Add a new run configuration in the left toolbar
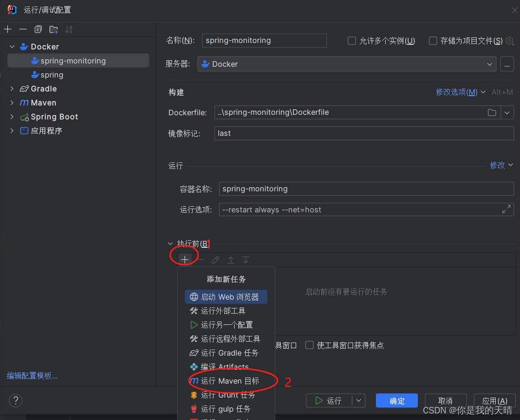Viewport: 520px width, 420px height. click(x=7, y=29)
